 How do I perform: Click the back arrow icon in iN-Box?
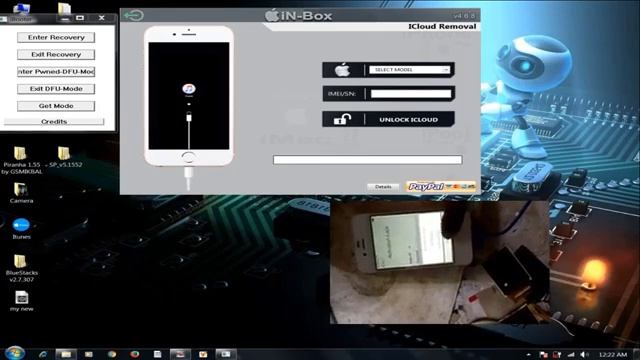point(134,16)
